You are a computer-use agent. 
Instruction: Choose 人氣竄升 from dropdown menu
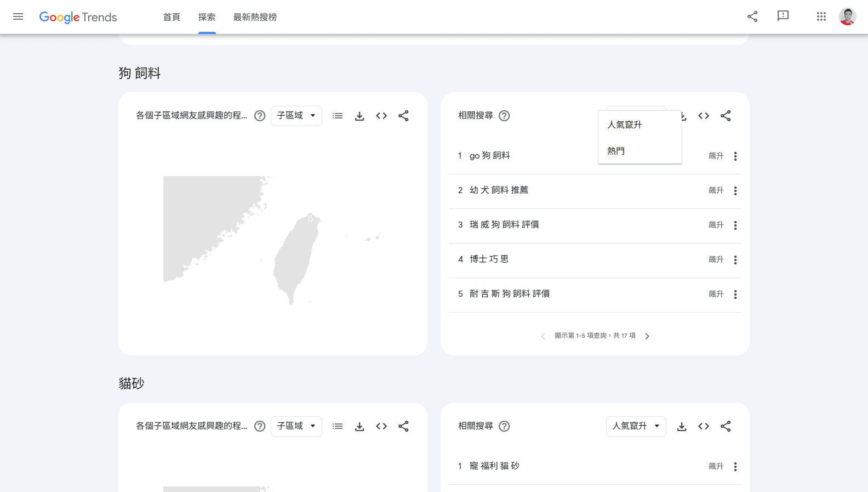click(640, 125)
